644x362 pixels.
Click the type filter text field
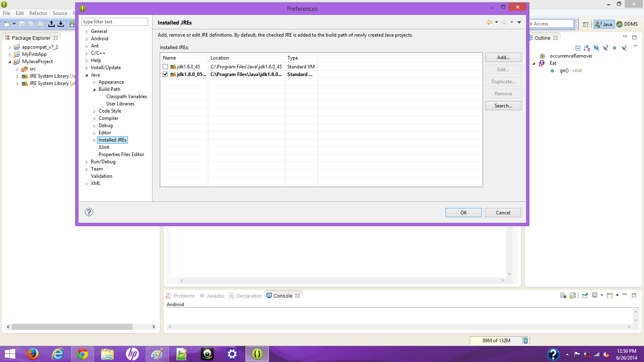pos(115,22)
